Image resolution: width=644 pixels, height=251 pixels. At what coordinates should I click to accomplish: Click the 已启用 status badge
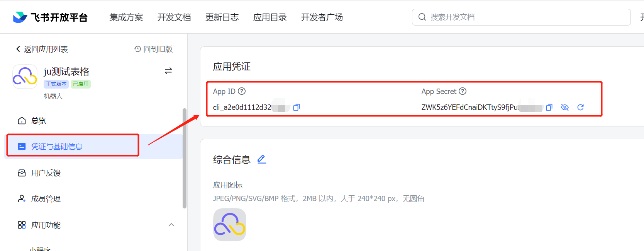coord(81,84)
